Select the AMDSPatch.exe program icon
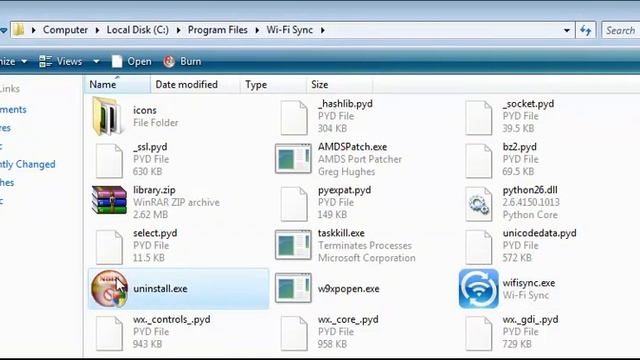This screenshot has height=360, width=640. tap(293, 158)
